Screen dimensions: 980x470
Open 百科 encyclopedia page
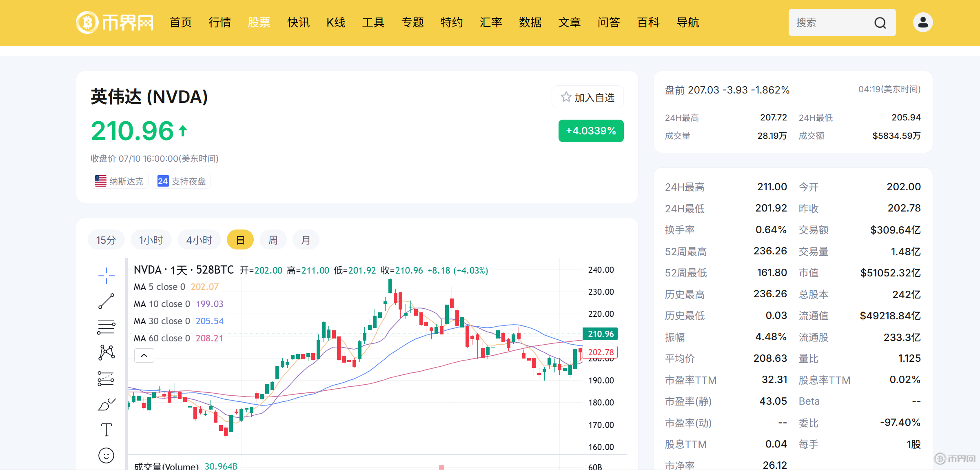(x=648, y=22)
